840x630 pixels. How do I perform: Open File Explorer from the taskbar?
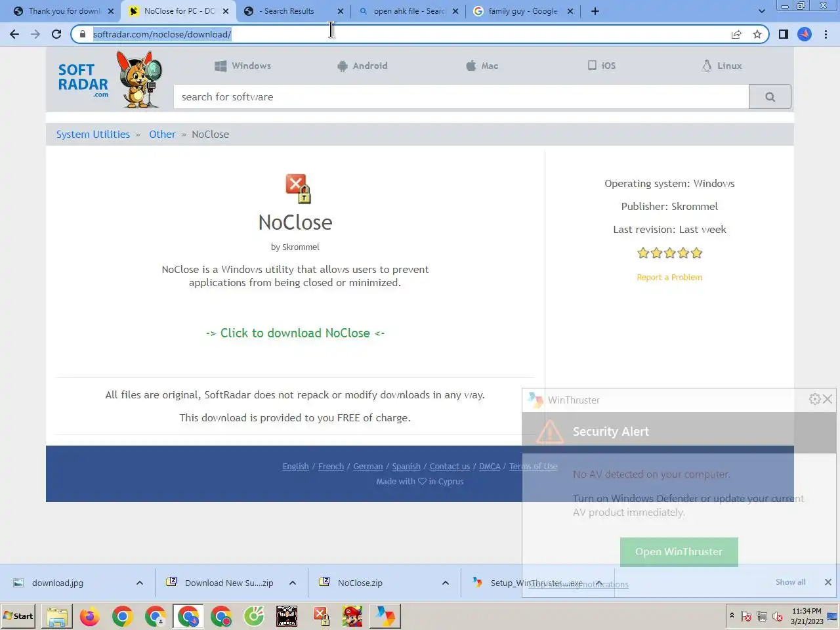57,616
